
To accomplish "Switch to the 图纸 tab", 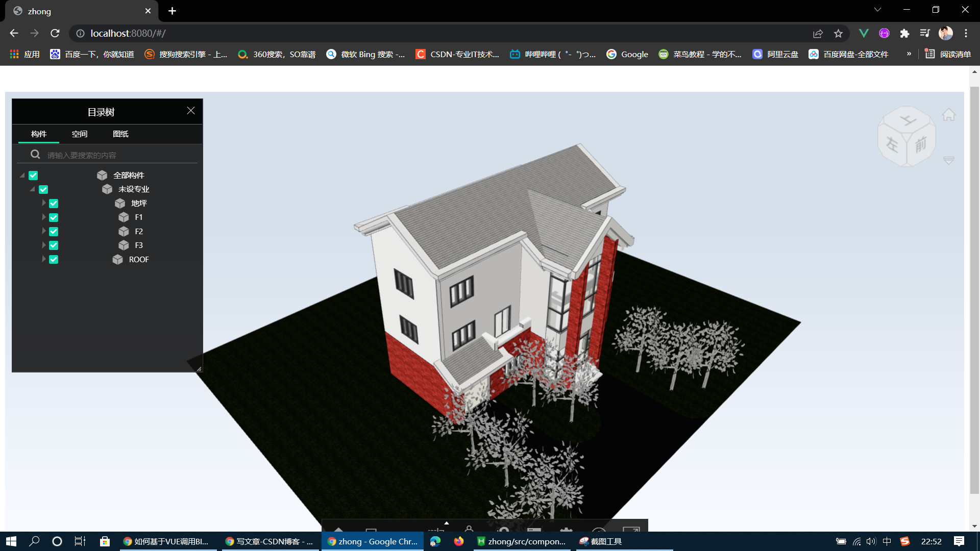I will 120,134.
